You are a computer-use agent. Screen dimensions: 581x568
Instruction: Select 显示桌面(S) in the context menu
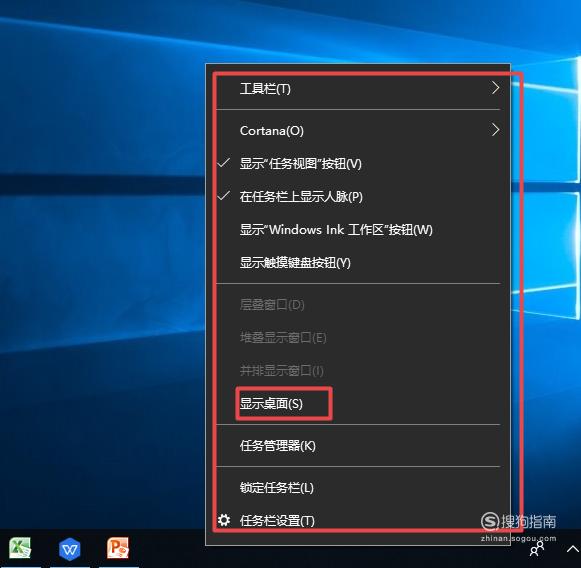pos(358,403)
